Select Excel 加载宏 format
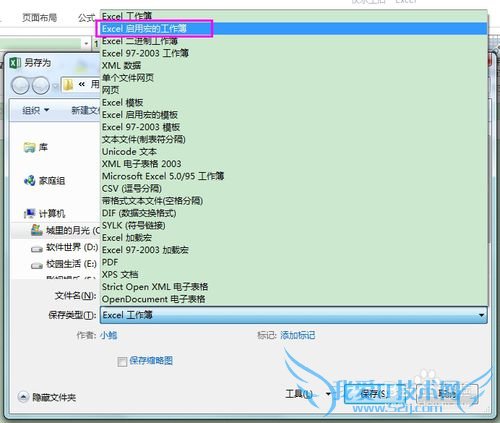Image resolution: width=500 pixels, height=423 pixels. tap(294, 238)
